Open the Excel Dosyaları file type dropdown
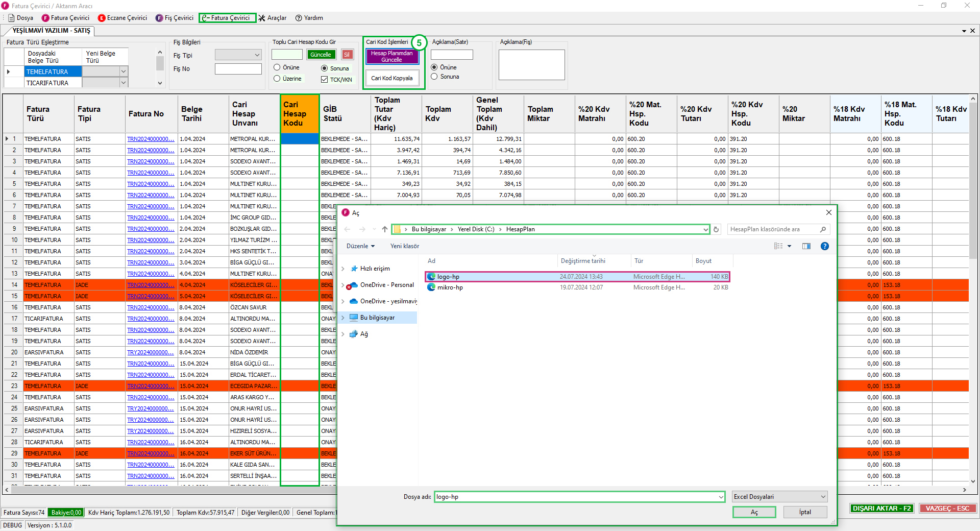This screenshot has width=980, height=531. 779,497
